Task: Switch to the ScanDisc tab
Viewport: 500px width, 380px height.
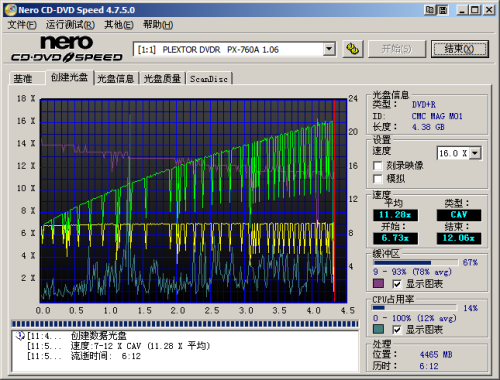Action: click(x=209, y=79)
